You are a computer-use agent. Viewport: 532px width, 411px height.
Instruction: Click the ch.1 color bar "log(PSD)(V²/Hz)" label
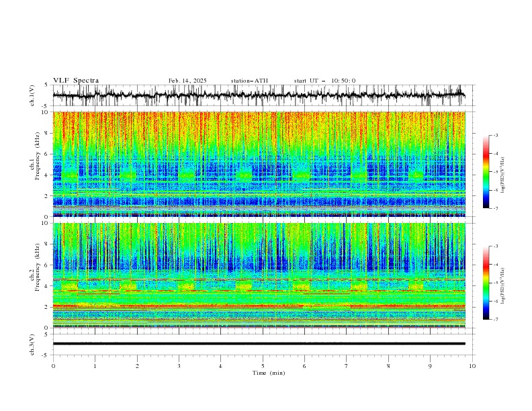tap(503, 175)
